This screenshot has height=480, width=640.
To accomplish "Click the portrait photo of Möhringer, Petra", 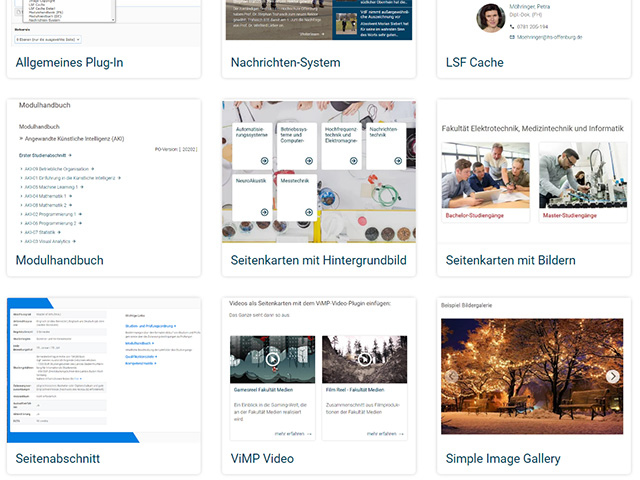I will tap(491, 18).
